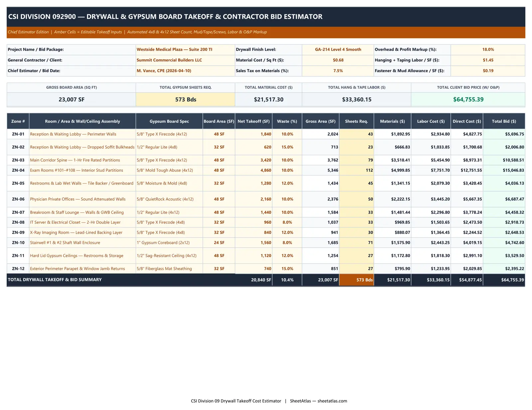
Task: Select the bid date cell 'M. Vance, CPE (2026-04-10)'
Action: [x=185, y=71]
